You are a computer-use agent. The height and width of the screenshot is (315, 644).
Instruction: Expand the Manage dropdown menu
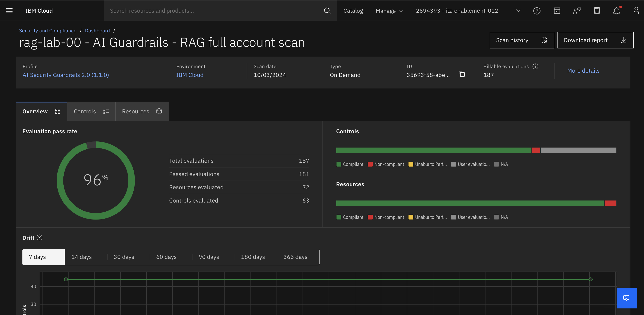pos(389,11)
